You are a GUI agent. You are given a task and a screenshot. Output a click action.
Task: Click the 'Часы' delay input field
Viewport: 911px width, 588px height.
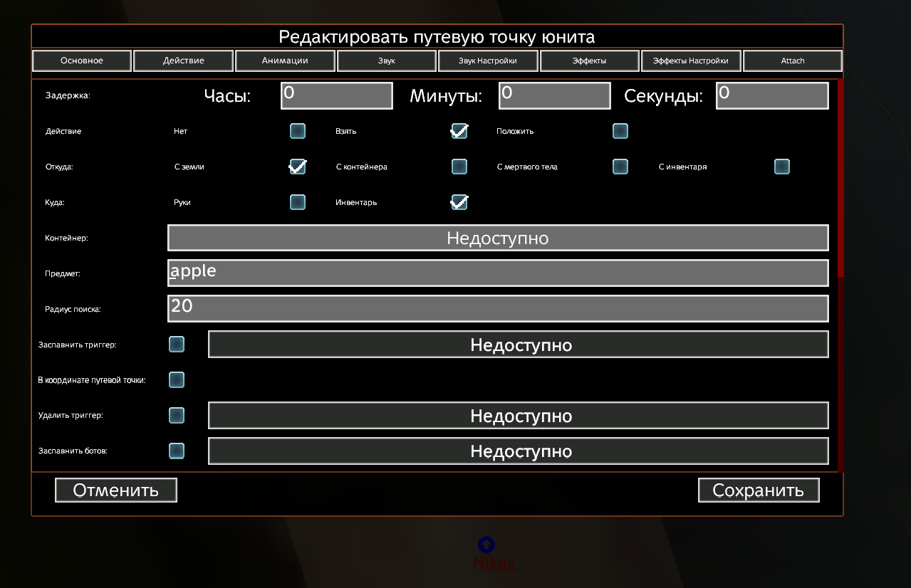(337, 95)
